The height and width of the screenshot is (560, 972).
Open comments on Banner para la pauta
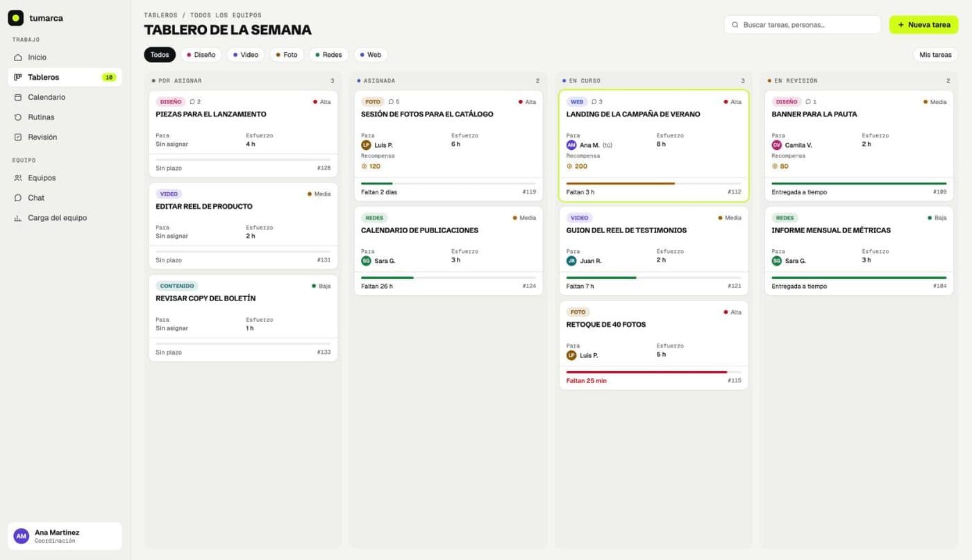pos(811,102)
